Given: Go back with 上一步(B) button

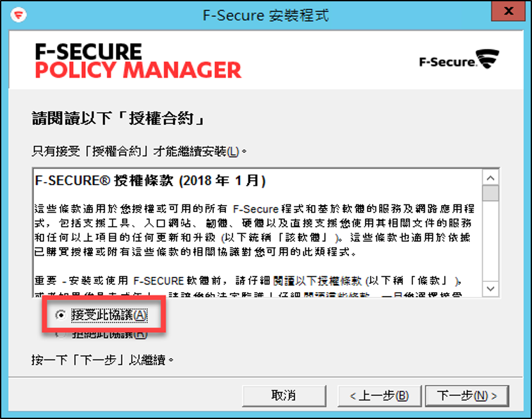Looking at the screenshot, I should 380,395.
